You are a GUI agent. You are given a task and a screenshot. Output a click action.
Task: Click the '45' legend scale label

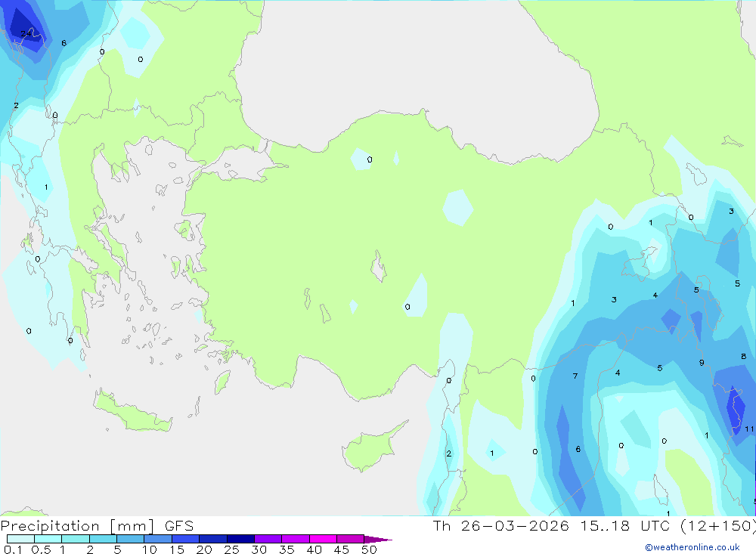coord(342,549)
